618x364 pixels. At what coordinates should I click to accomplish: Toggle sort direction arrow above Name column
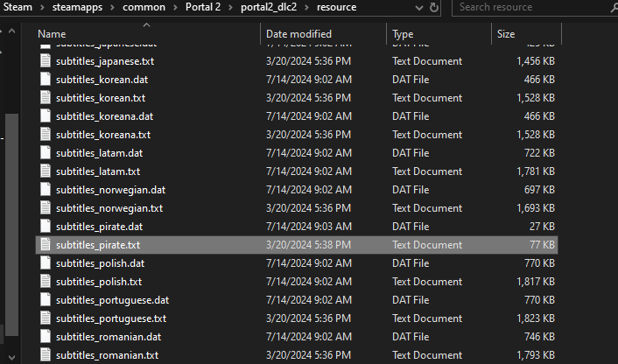tap(146, 24)
